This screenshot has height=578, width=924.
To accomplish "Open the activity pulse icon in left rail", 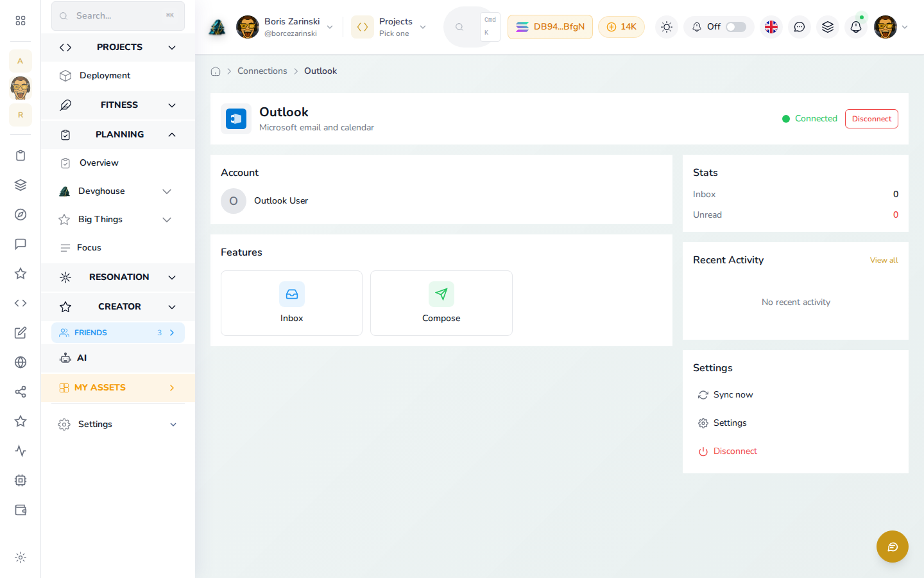I will point(21,451).
